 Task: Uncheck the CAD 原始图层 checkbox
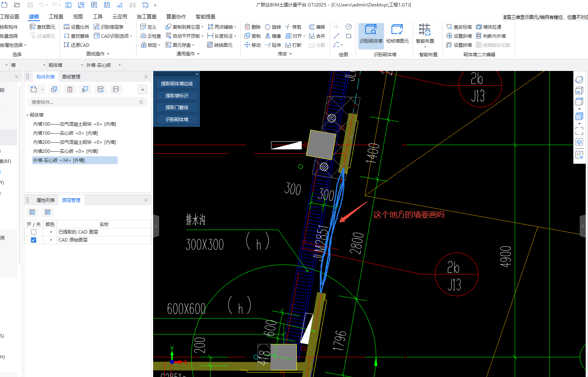34,240
